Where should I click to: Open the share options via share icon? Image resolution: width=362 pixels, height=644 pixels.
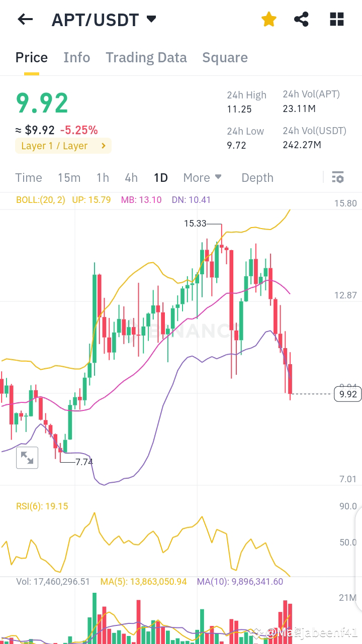(302, 19)
